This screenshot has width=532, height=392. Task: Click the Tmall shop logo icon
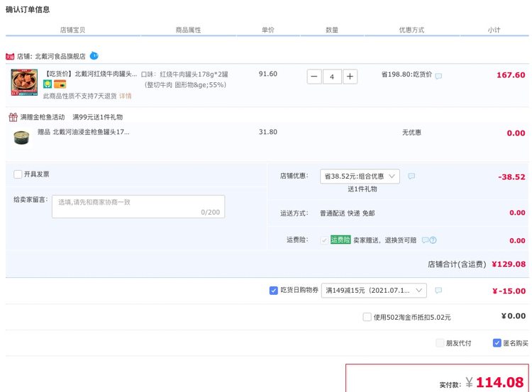point(10,57)
